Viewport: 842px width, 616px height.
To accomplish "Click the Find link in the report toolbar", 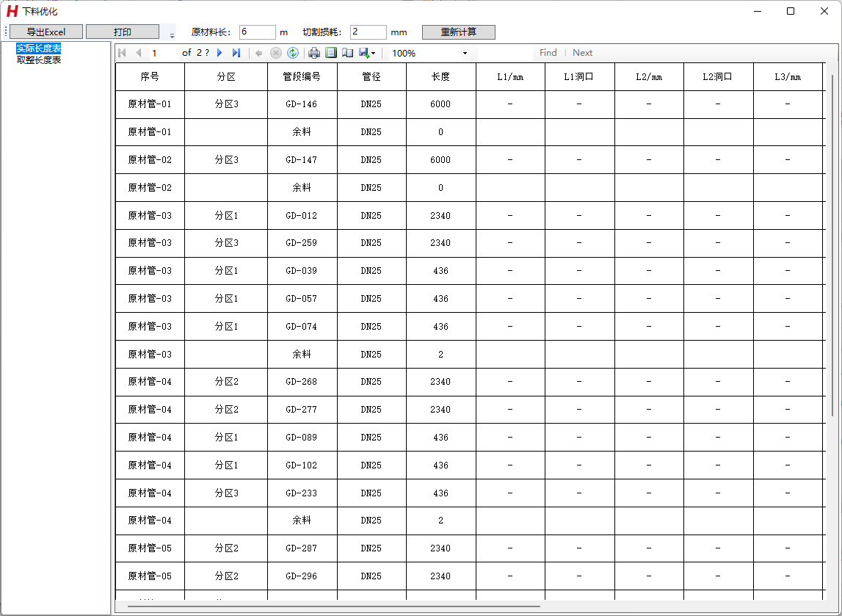I will tap(548, 53).
